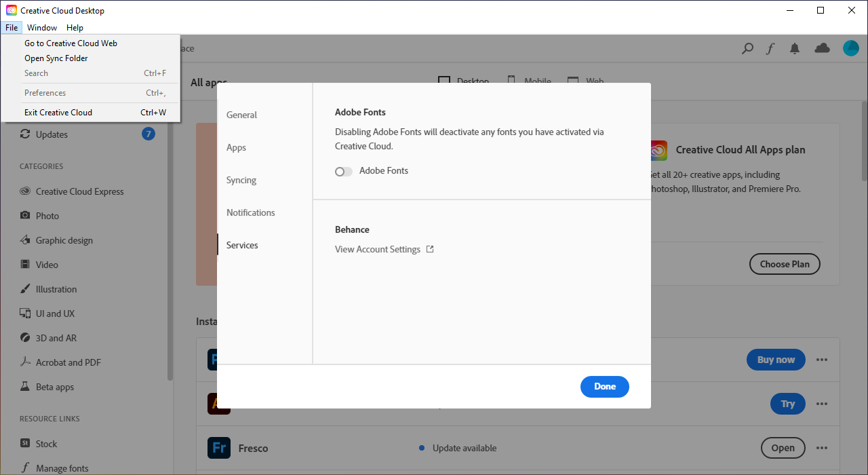Click the Creative Cloud Express icon
Image resolution: width=868 pixels, height=475 pixels.
(x=25, y=191)
